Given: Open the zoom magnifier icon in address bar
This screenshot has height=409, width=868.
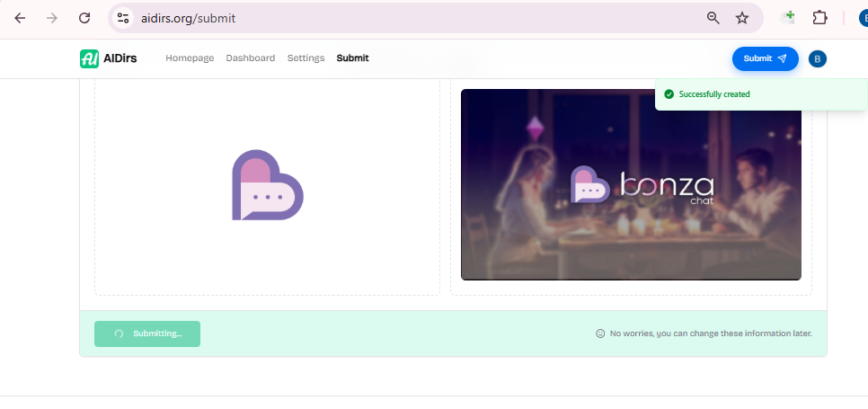Looking at the screenshot, I should point(713,18).
